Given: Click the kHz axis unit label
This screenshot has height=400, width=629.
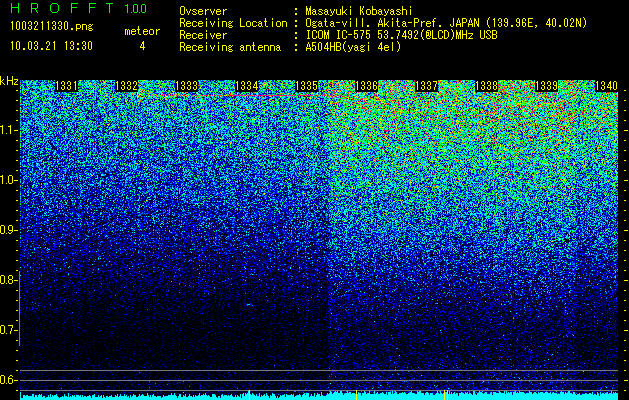Looking at the screenshot, I should [x=9, y=81].
